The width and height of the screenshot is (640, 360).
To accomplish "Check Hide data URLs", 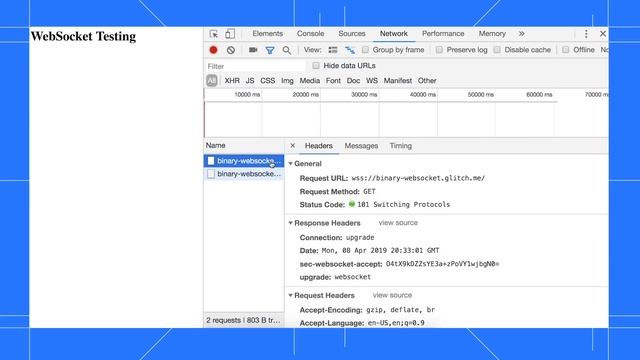I will 316,66.
